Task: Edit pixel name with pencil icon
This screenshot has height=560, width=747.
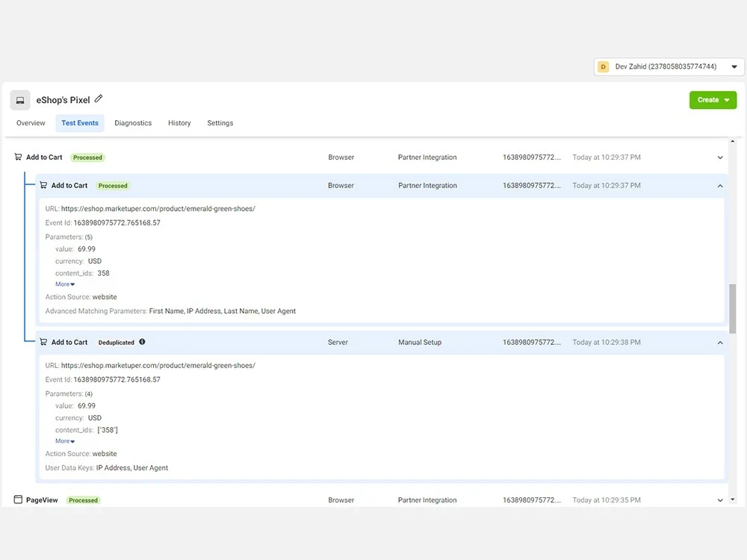Action: [99, 99]
